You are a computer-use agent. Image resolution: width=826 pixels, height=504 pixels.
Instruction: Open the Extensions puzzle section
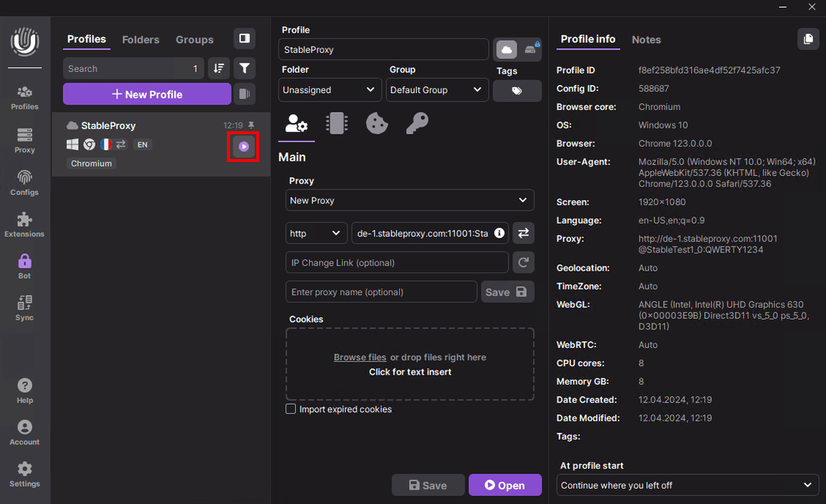24,224
